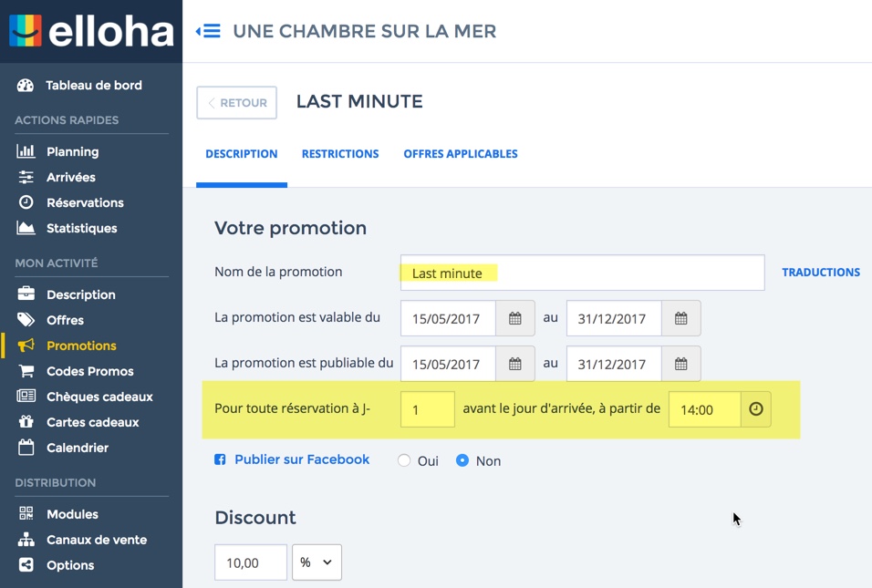Open calendar for promotion valid end date
The image size is (872, 588).
[680, 318]
